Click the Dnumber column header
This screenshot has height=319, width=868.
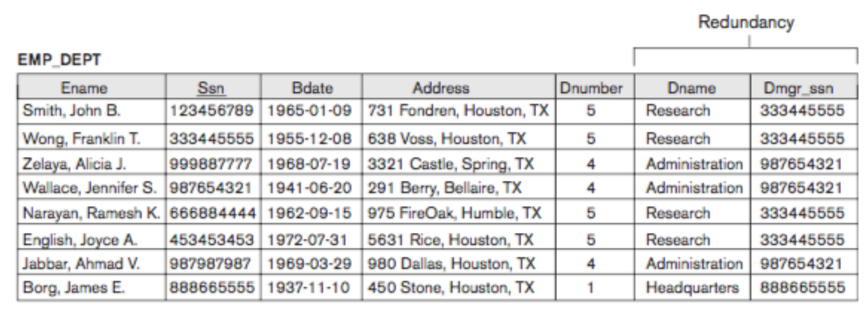pyautogui.click(x=591, y=88)
